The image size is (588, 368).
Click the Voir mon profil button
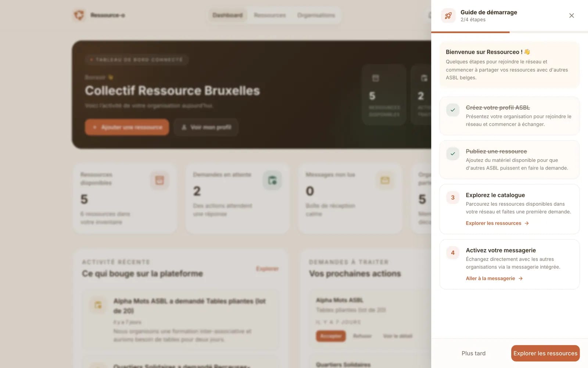click(206, 127)
